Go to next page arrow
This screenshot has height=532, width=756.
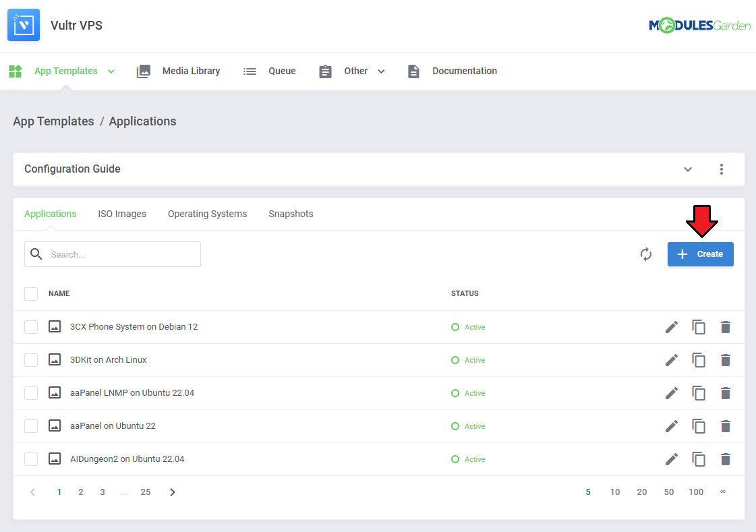[172, 492]
